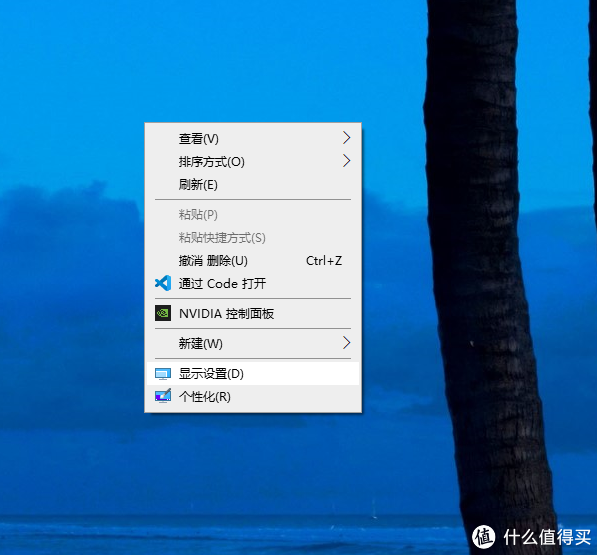Image resolution: width=597 pixels, height=555 pixels.
Task: Expand the arrow beside 新建(W)
Action: tap(346, 343)
